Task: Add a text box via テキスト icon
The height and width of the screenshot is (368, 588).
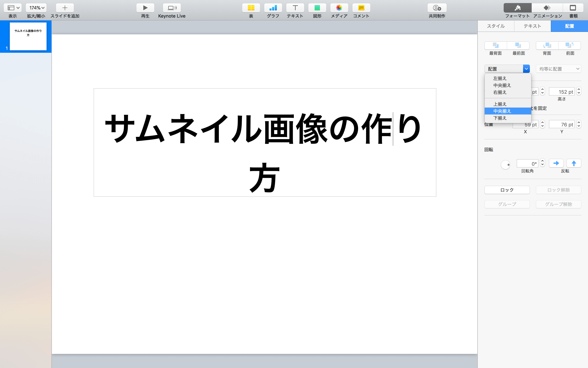Action: point(295,8)
